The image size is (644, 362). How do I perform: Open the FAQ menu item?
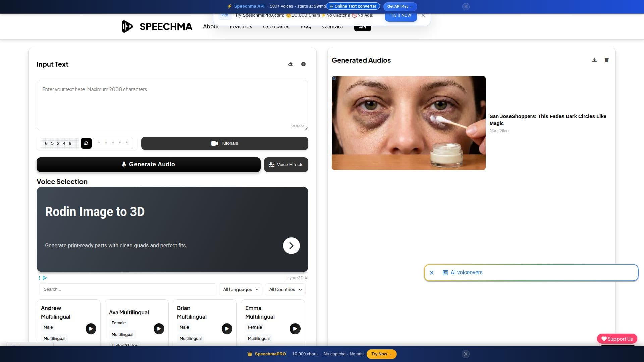(306, 27)
